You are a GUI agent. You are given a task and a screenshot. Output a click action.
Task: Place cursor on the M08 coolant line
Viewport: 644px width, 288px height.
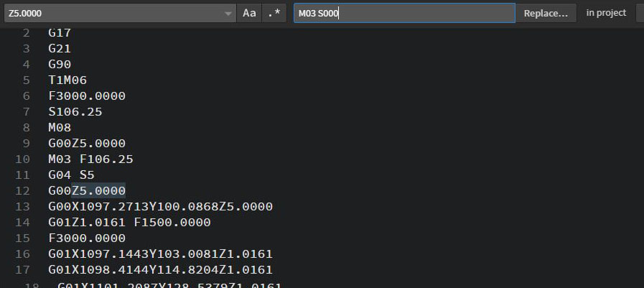tap(59, 127)
